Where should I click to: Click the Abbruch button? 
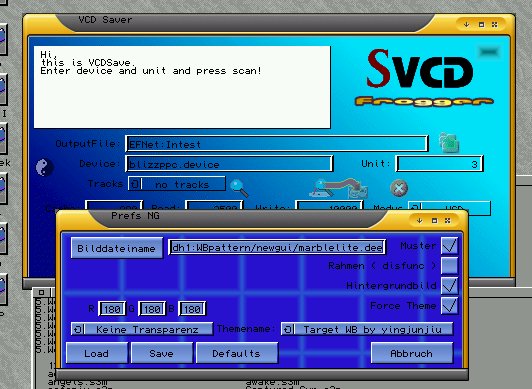point(412,353)
